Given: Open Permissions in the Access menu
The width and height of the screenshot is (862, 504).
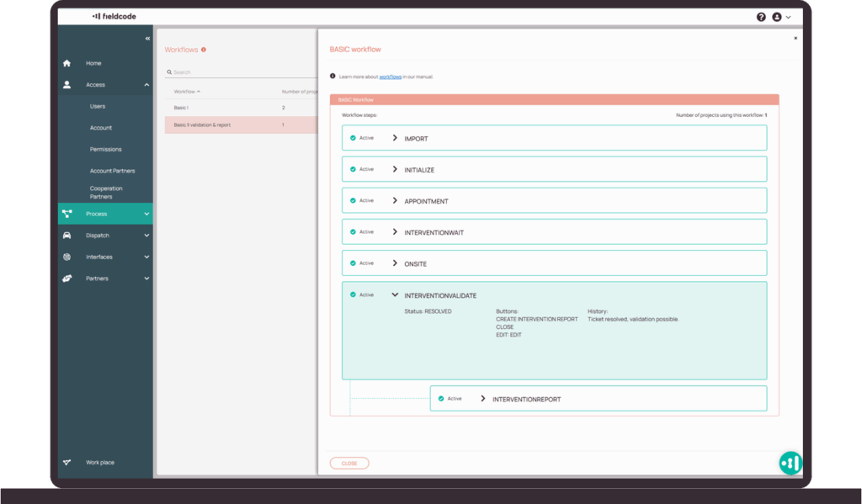Looking at the screenshot, I should point(106,149).
